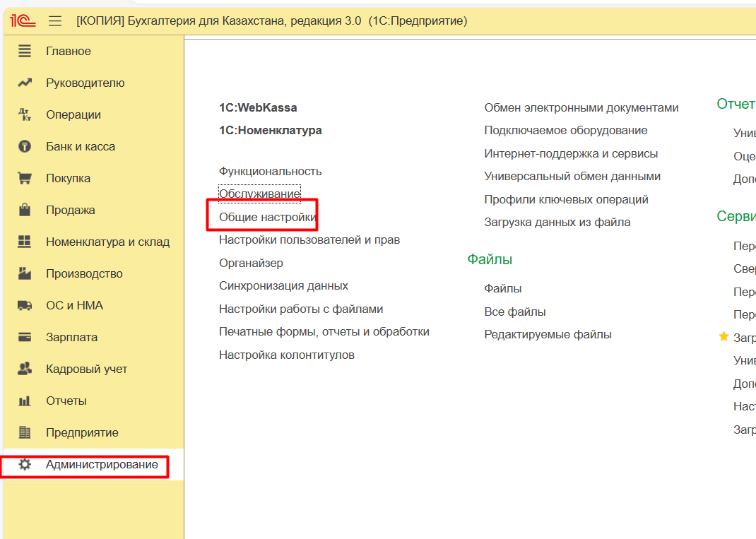
Task: Click the ОС и НМА truck icon
Action: (25, 305)
